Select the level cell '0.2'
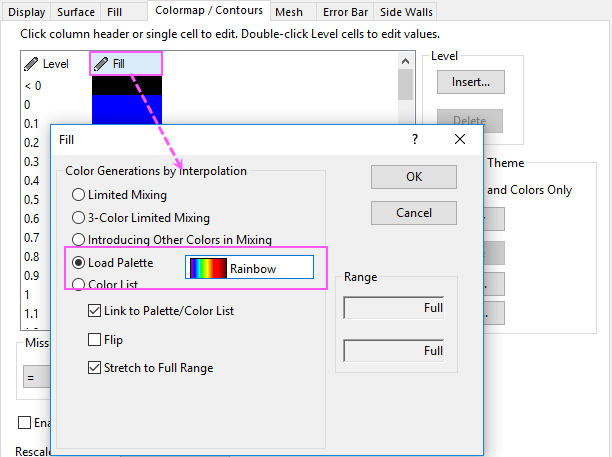Viewport: 612px width, 457px height. click(x=31, y=143)
